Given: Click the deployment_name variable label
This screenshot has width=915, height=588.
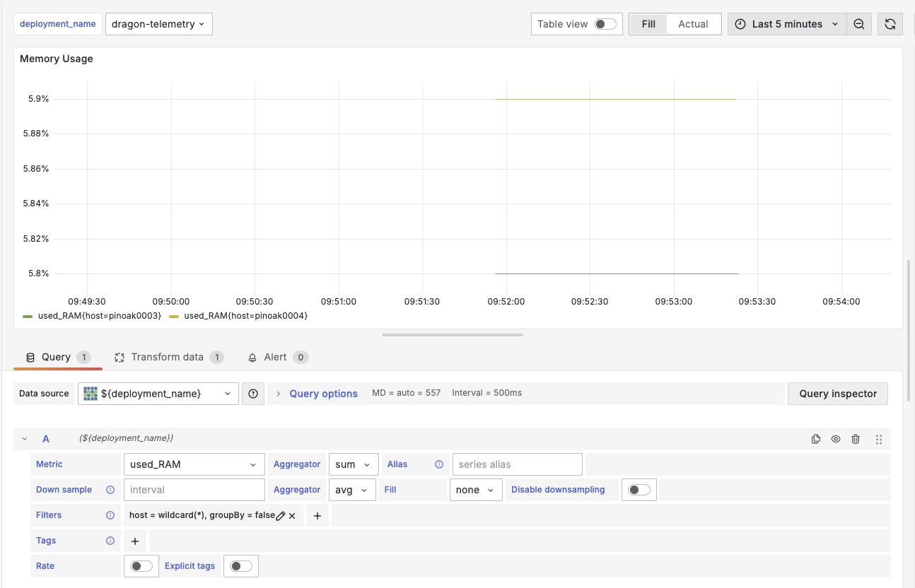Looking at the screenshot, I should [58, 24].
